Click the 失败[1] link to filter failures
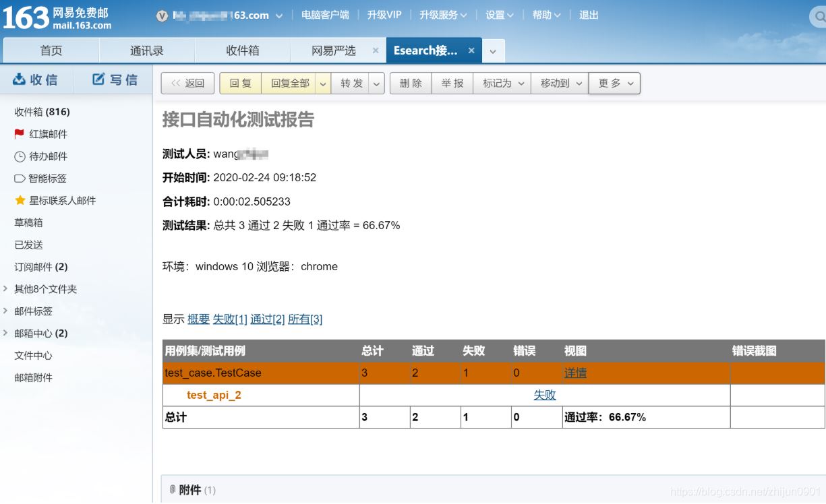 point(229,319)
